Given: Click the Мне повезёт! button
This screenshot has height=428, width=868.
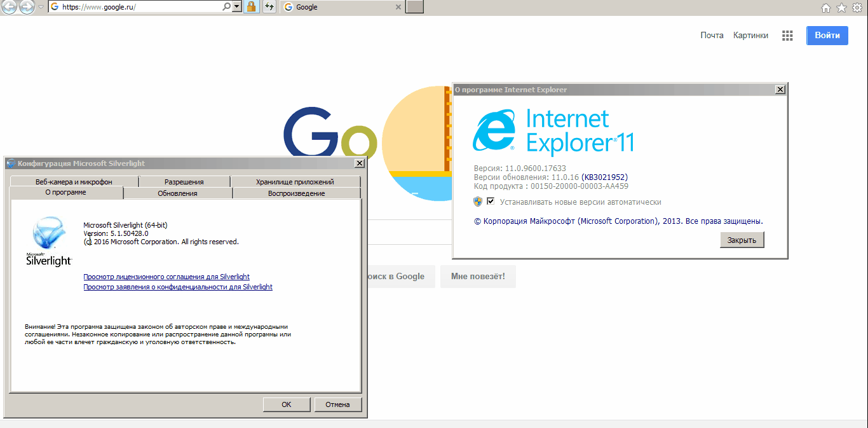Looking at the screenshot, I should pos(478,277).
